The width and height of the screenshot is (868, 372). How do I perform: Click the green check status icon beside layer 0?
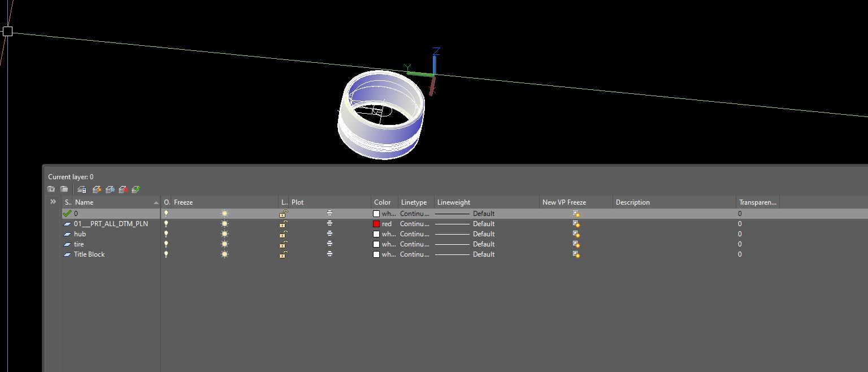pyautogui.click(x=68, y=213)
